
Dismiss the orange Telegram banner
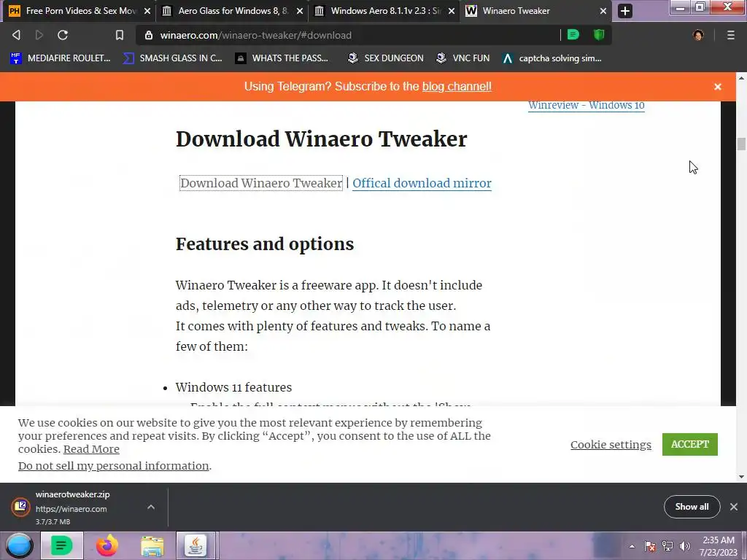(x=718, y=87)
